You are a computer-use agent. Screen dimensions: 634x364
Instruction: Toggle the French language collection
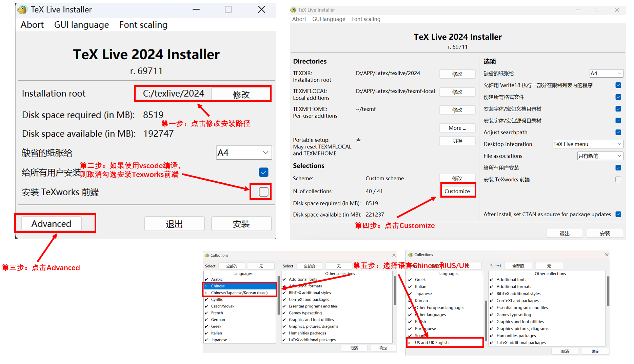click(240, 313)
